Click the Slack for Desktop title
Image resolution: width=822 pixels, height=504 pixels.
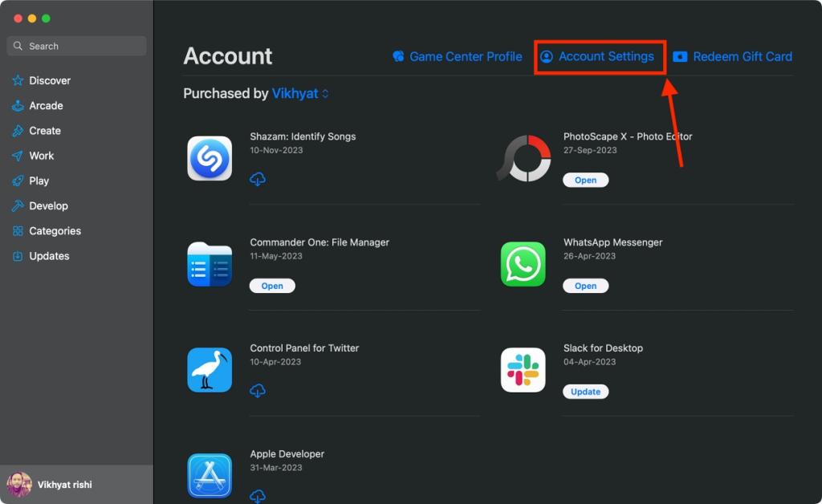(x=603, y=348)
